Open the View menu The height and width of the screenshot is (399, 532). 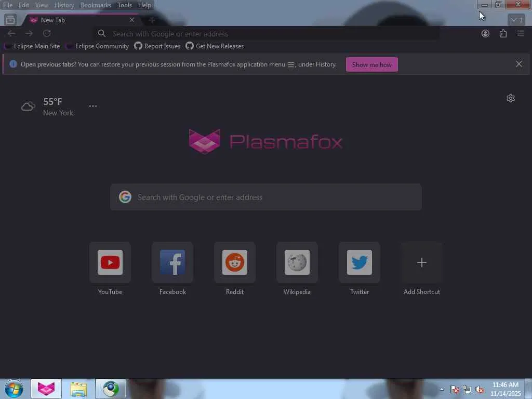[x=42, y=5]
